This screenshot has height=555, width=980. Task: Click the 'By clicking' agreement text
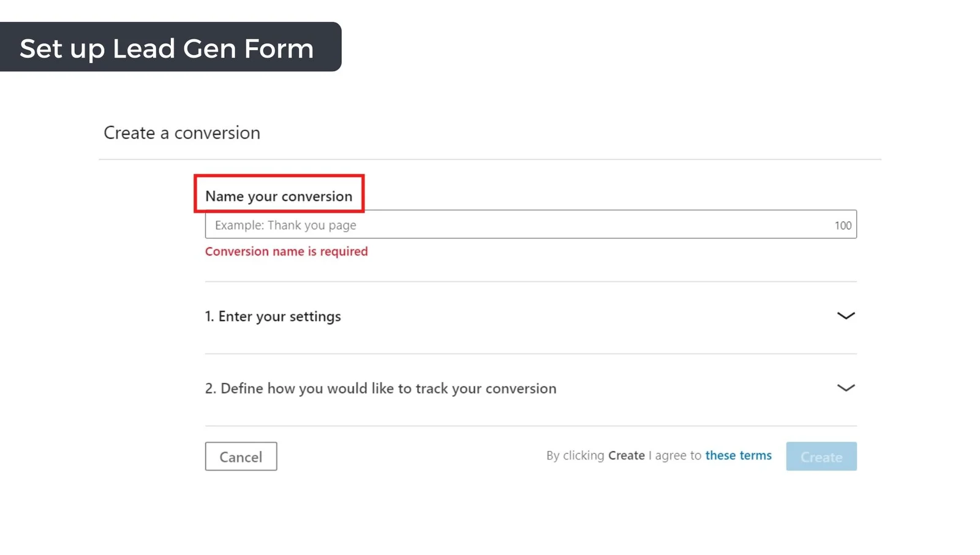coord(575,456)
